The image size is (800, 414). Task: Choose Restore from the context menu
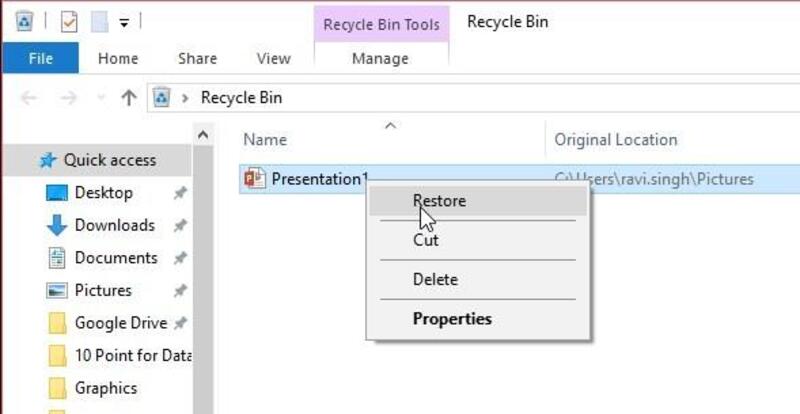tap(439, 201)
